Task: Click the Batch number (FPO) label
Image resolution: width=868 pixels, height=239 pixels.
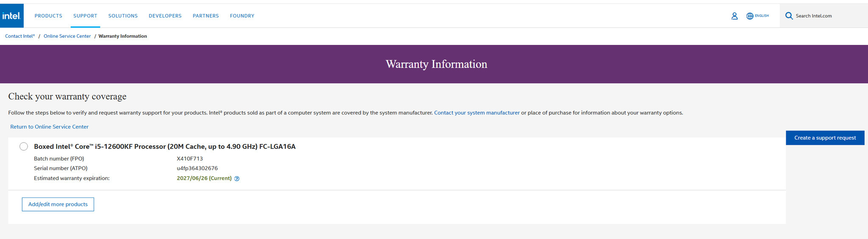Action: [x=59, y=159]
